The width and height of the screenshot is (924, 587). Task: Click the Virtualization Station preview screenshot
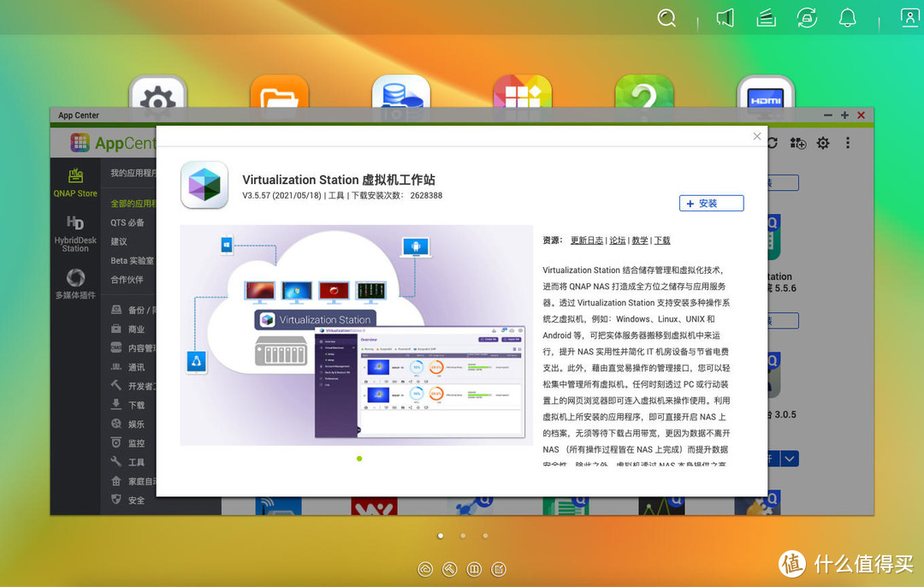tap(357, 335)
